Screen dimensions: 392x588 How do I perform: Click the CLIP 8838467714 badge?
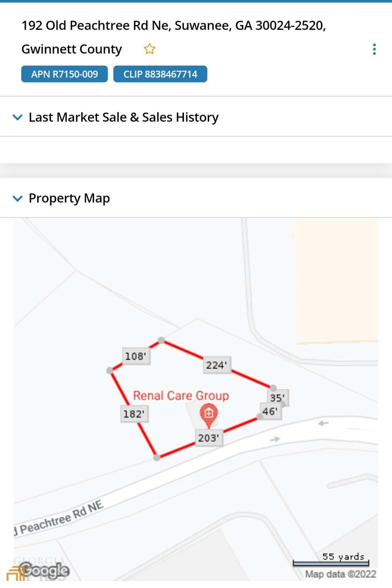(160, 74)
